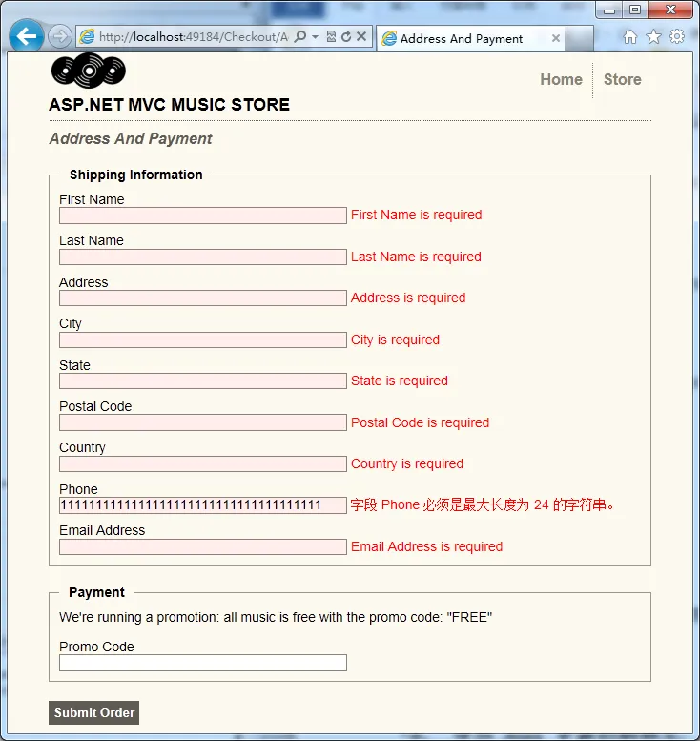Close the browser window
Image resolution: width=700 pixels, height=741 pixels.
[x=670, y=10]
